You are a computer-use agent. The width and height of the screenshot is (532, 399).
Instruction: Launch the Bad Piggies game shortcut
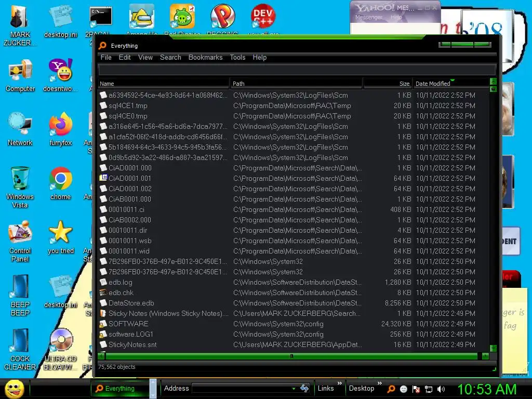[182, 16]
